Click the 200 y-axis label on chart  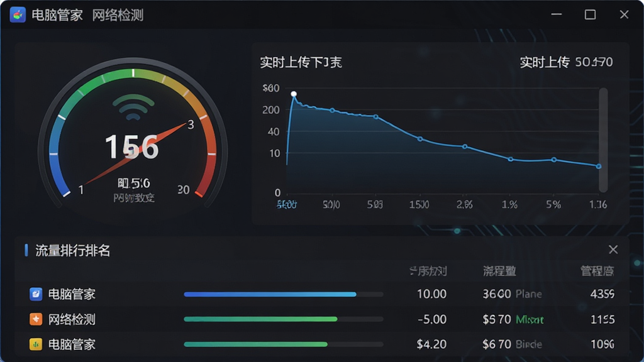[x=270, y=109]
